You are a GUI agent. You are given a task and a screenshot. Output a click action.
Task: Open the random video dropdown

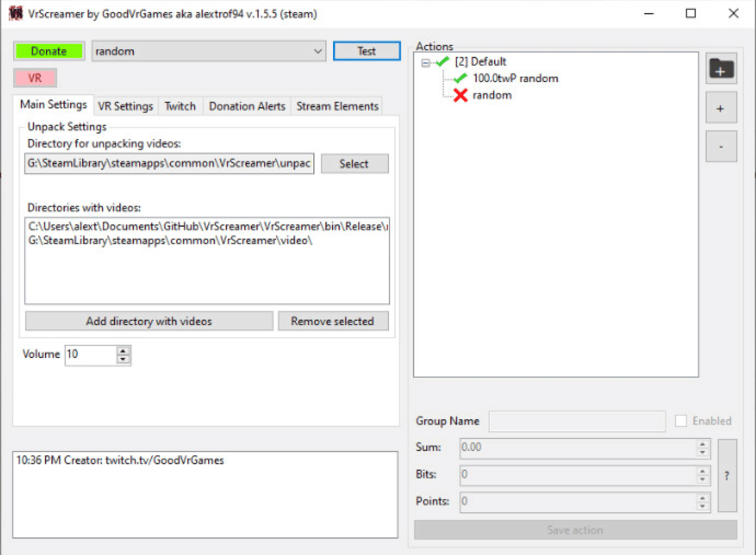click(x=317, y=51)
